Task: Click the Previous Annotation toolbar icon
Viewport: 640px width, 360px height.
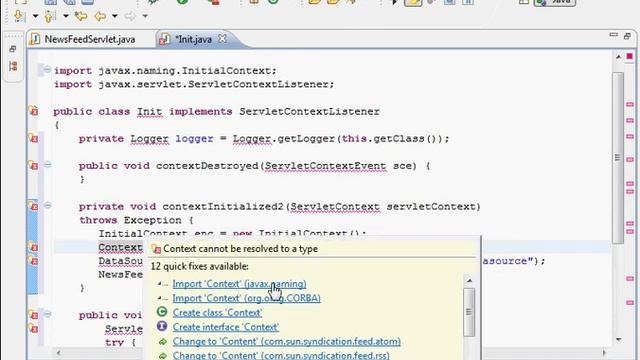Action: coord(50,16)
